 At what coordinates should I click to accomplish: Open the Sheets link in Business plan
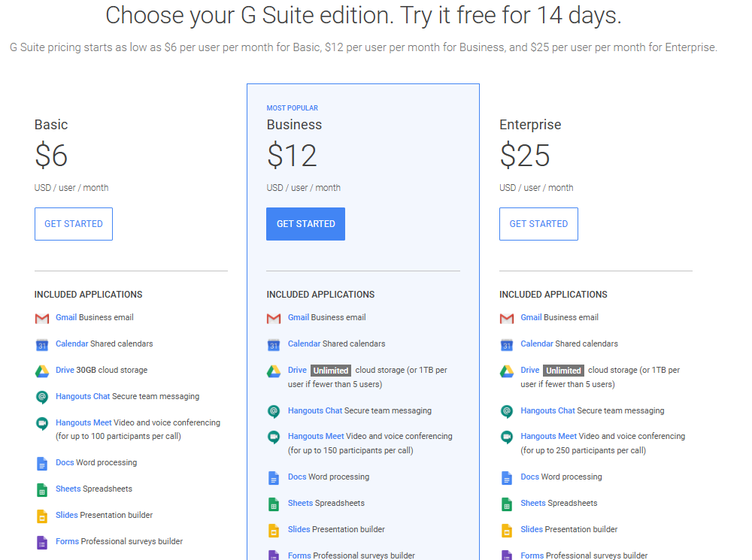click(300, 503)
